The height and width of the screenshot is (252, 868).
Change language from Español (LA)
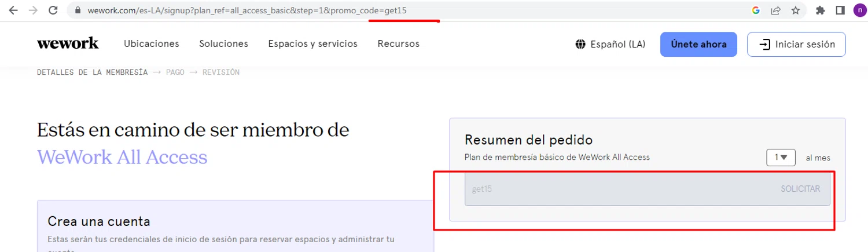[x=617, y=45]
